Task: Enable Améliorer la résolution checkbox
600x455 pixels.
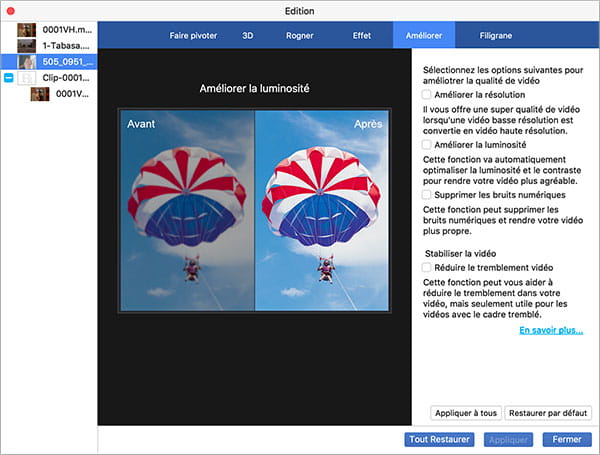Action: 426,94
